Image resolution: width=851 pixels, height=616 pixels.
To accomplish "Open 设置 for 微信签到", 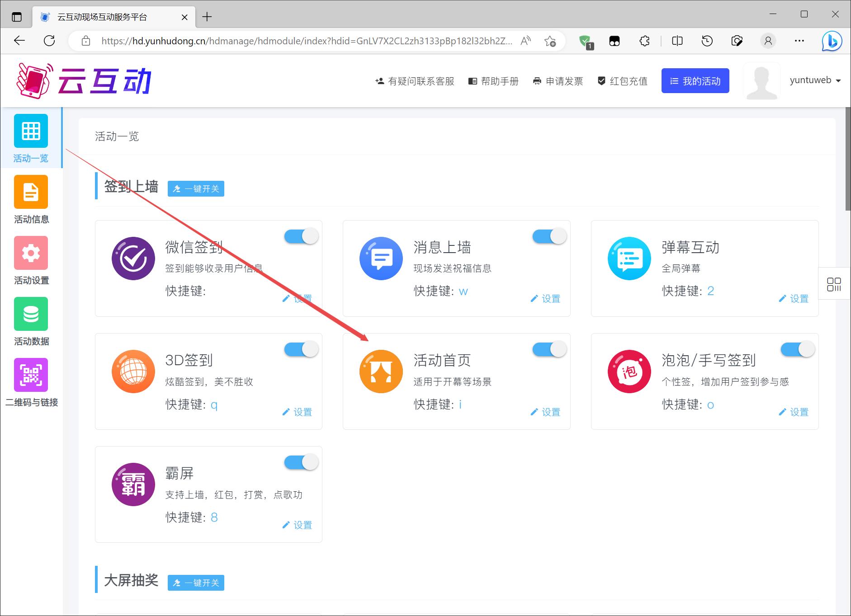I will tap(297, 299).
